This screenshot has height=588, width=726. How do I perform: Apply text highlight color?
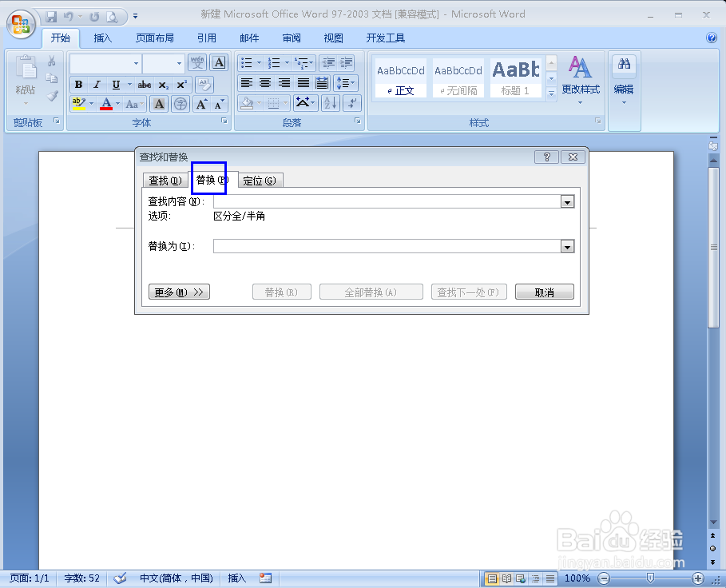79,103
